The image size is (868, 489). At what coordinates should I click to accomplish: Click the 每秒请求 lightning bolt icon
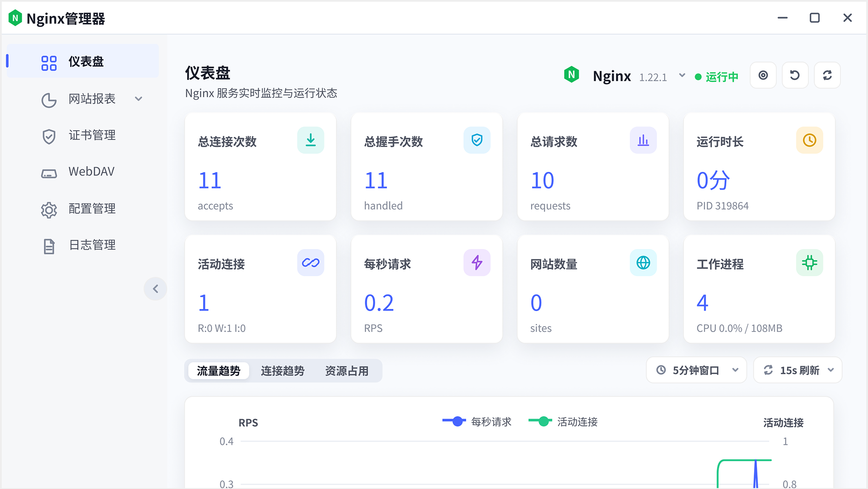(x=477, y=263)
